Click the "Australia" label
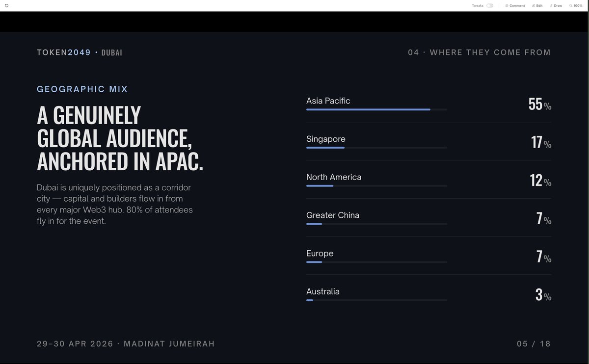589x364 pixels. [323, 291]
